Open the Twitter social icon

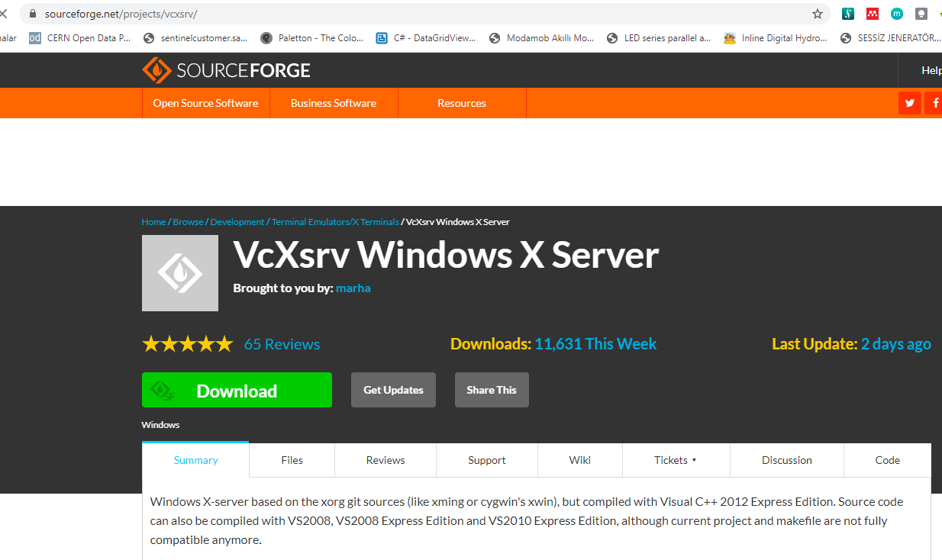910,103
